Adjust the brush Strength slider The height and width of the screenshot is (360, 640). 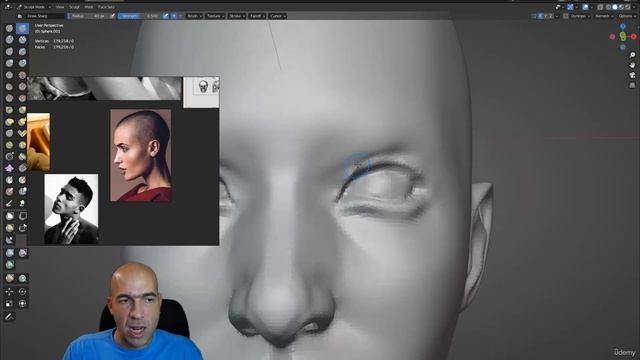(x=140, y=16)
